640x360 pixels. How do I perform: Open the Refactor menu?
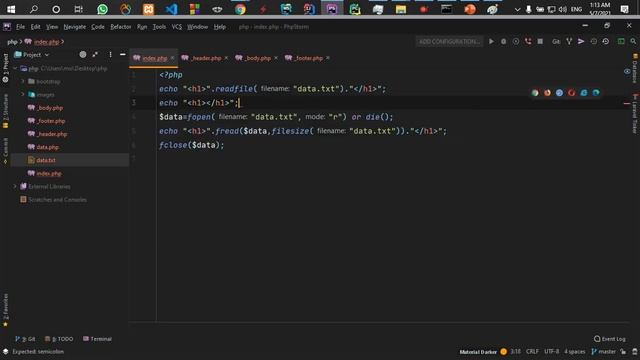[x=120, y=27]
